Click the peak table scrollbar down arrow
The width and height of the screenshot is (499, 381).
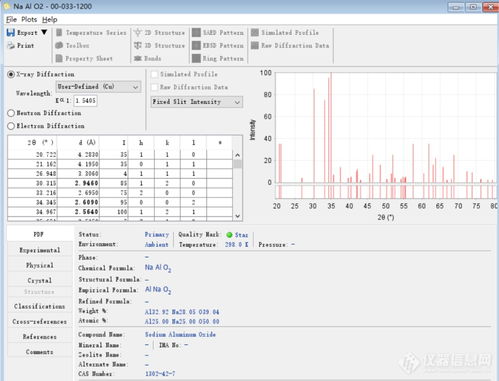(x=237, y=216)
